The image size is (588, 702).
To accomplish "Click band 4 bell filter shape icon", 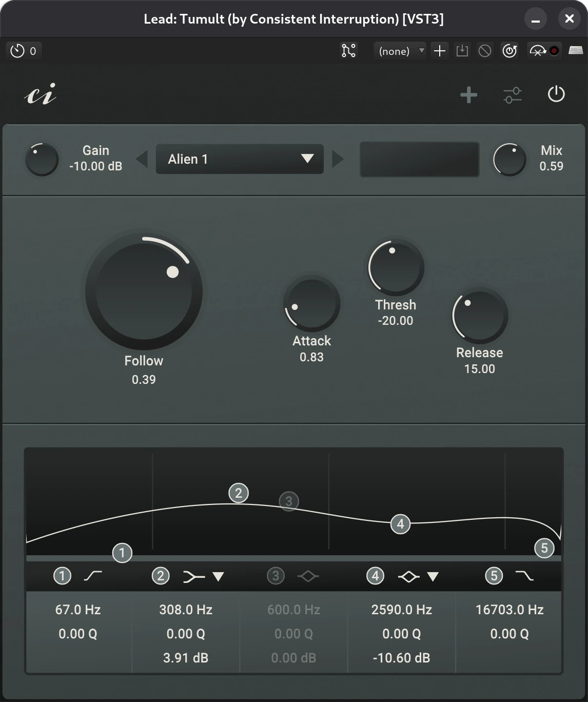I will point(409,577).
